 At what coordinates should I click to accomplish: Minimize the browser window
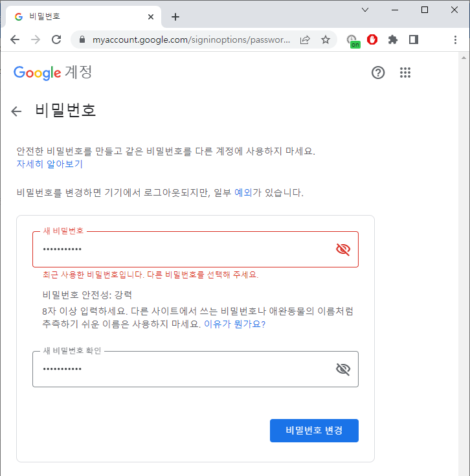coord(395,10)
